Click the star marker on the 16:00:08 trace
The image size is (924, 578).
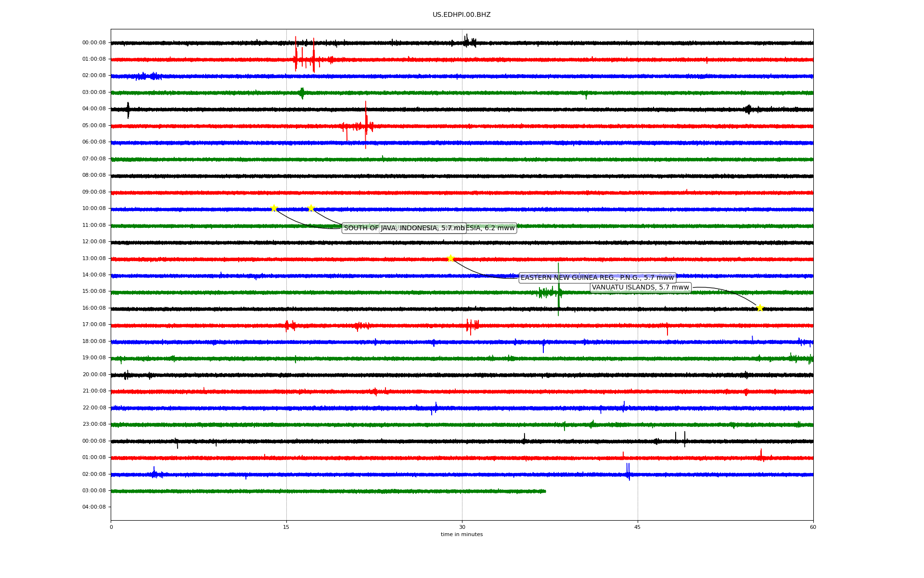click(x=760, y=308)
